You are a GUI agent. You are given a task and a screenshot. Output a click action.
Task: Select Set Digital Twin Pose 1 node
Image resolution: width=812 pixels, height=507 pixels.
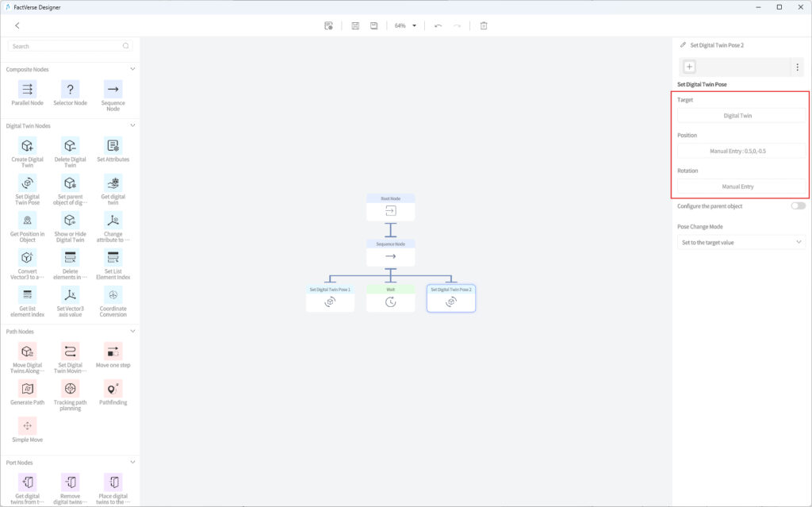(330, 298)
